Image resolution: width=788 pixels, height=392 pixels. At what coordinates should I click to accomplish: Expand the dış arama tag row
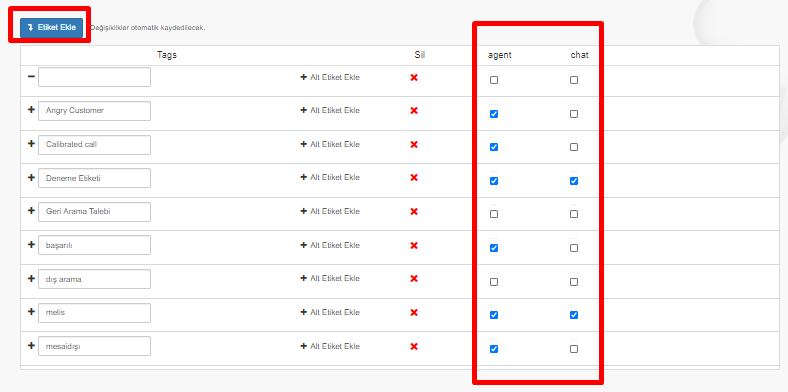click(31, 278)
